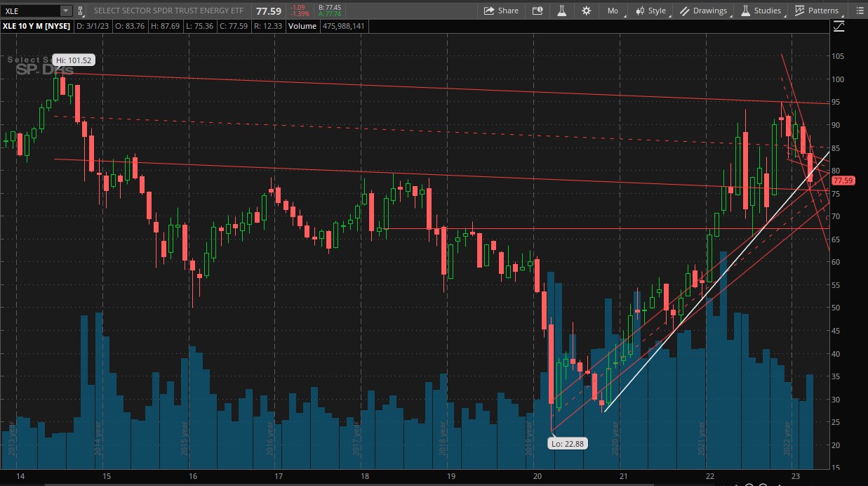Viewport: 868px width, 486px height.
Task: Click the XLE symbol input field
Action: coord(31,11)
